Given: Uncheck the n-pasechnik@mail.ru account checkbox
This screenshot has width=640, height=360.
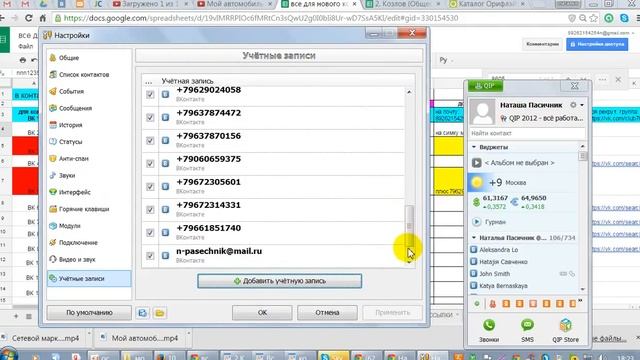Looking at the screenshot, I should coord(150,256).
